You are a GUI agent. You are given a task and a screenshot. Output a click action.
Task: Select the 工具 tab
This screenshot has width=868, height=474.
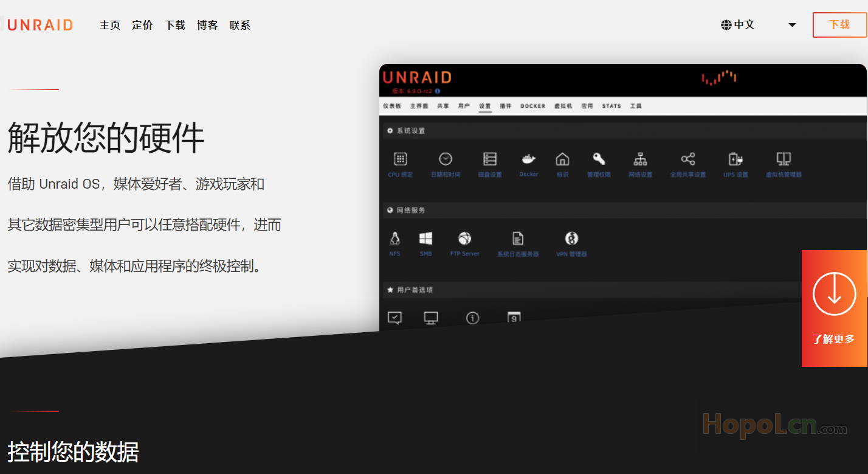[x=636, y=106]
